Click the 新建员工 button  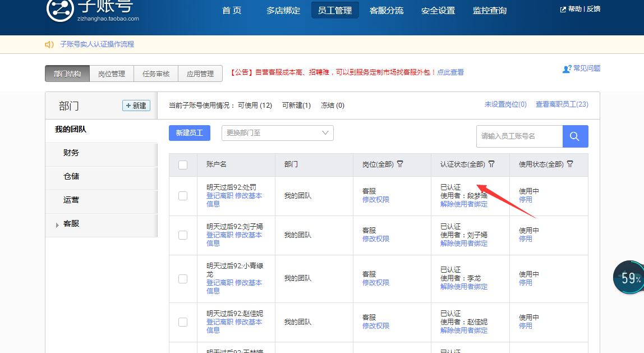(x=189, y=133)
